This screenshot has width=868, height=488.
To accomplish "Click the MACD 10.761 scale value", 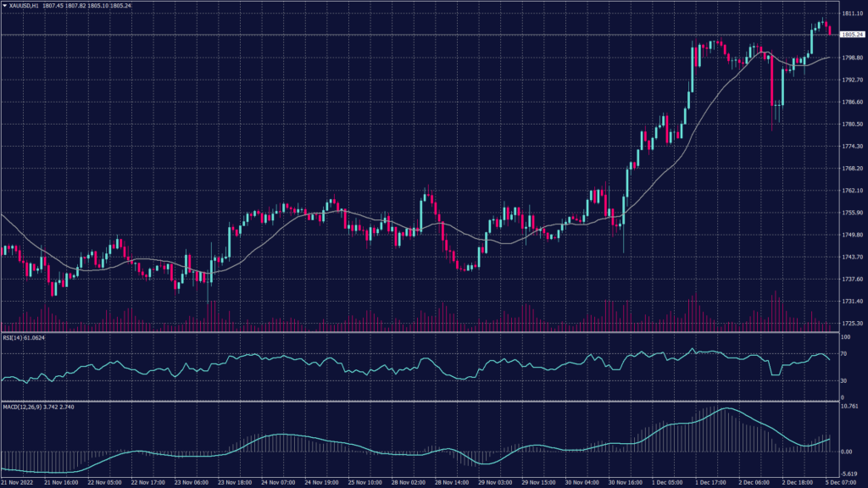I will pyautogui.click(x=850, y=408).
